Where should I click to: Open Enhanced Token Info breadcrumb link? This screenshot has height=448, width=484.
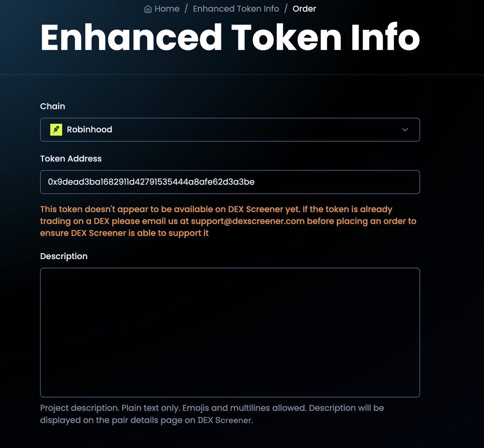[236, 9]
